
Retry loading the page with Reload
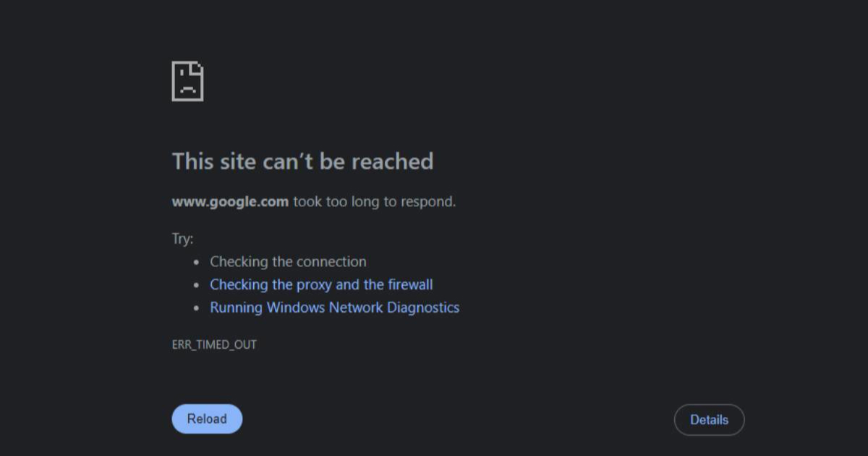(207, 418)
